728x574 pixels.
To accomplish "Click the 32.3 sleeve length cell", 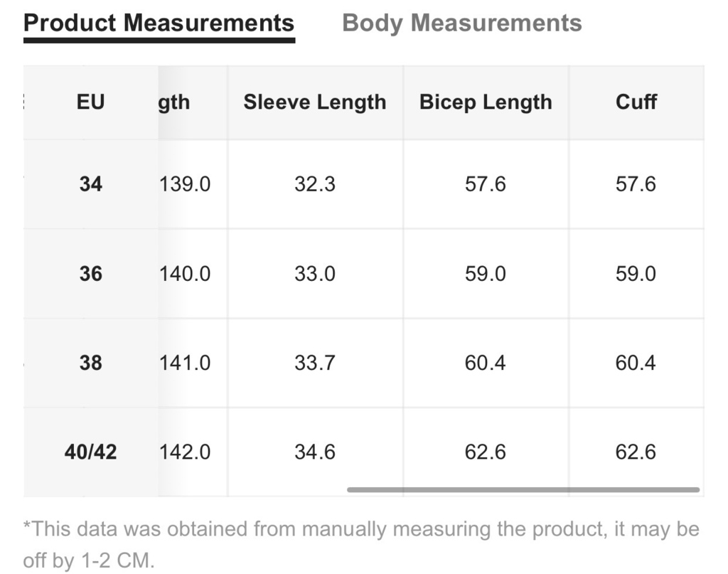I will coord(315,184).
